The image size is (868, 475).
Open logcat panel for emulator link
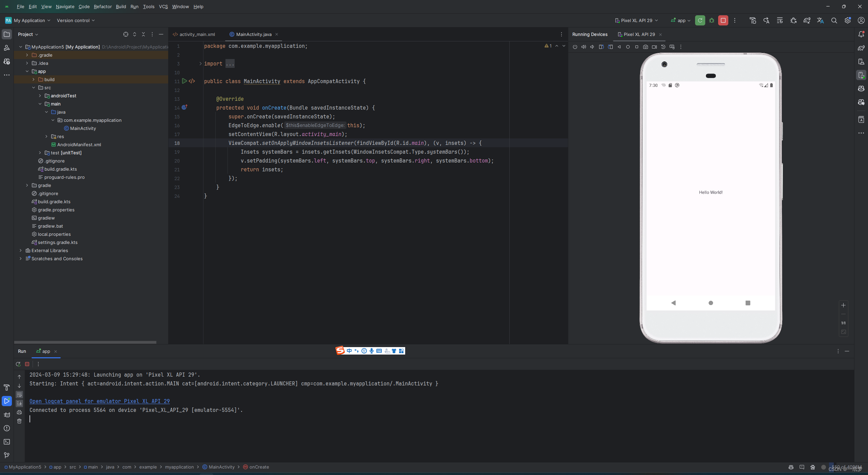pos(99,401)
